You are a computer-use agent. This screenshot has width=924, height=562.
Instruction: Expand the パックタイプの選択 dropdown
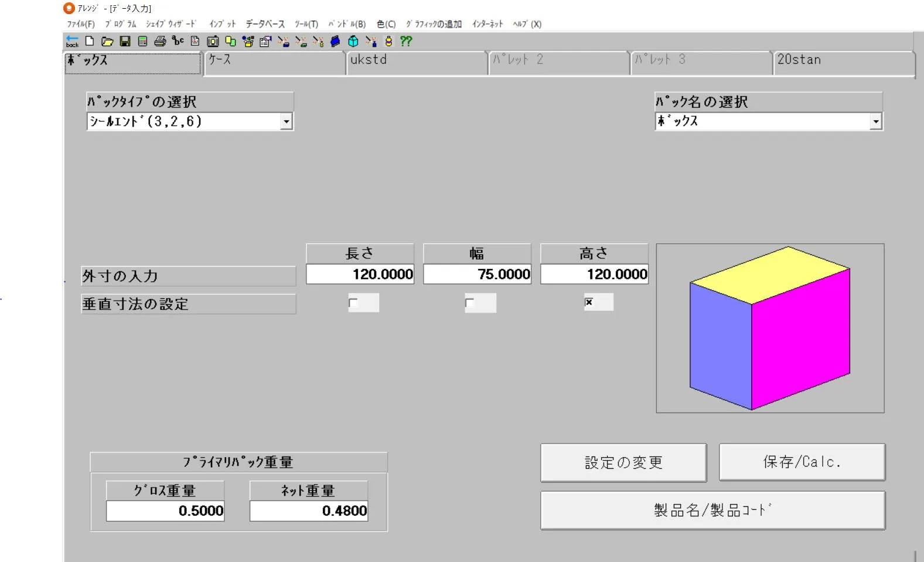(x=286, y=122)
